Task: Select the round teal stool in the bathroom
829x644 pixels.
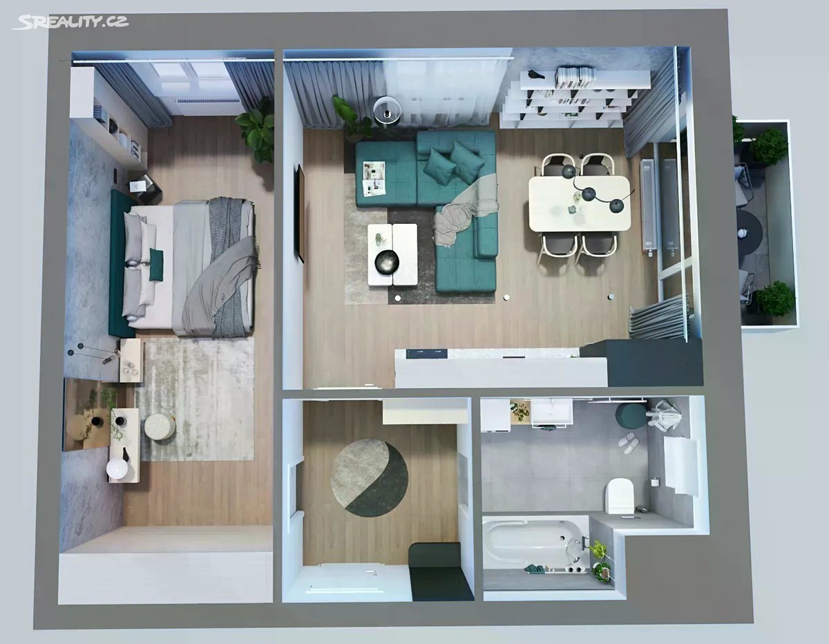Action: tap(630, 415)
